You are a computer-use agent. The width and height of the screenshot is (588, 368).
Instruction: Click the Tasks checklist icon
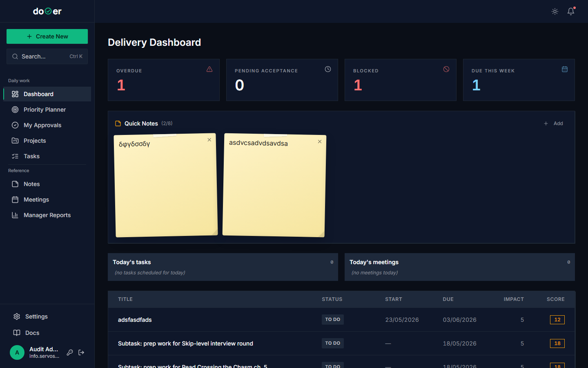point(15,156)
